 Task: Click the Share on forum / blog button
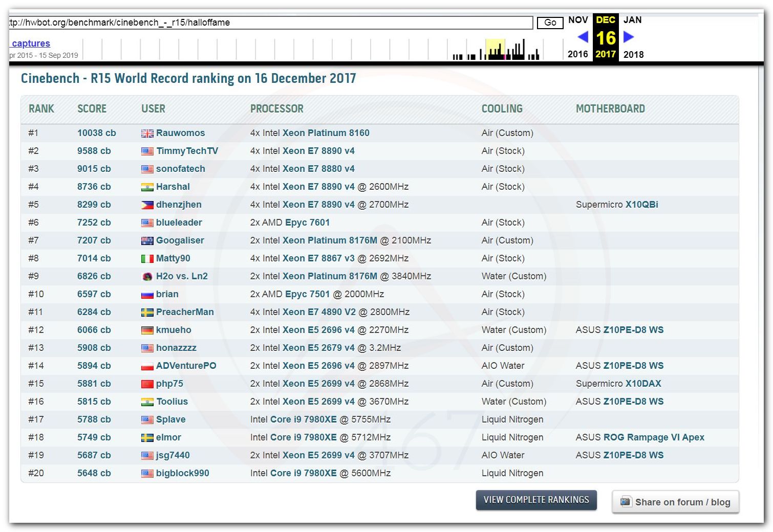[675, 502]
